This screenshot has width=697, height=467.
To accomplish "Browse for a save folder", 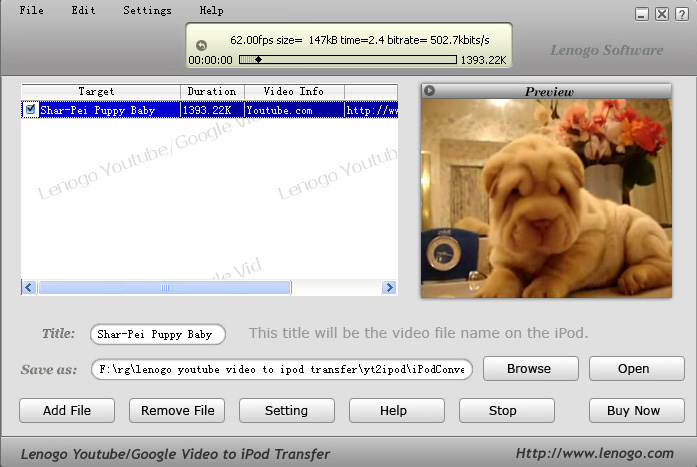I will [529, 368].
